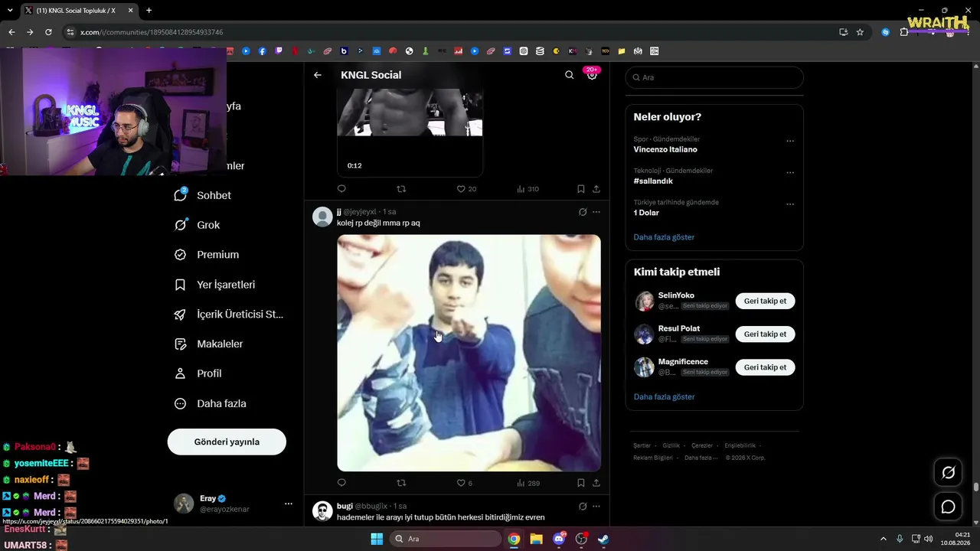The height and width of the screenshot is (551, 980).
Task: Click the install app icon in address bar
Action: (x=843, y=32)
